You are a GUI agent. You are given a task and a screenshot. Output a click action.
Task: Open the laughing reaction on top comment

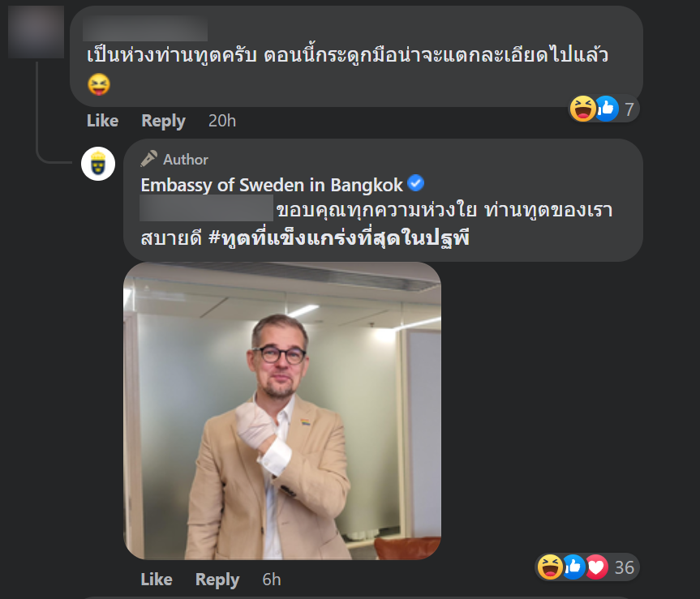pyautogui.click(x=582, y=109)
